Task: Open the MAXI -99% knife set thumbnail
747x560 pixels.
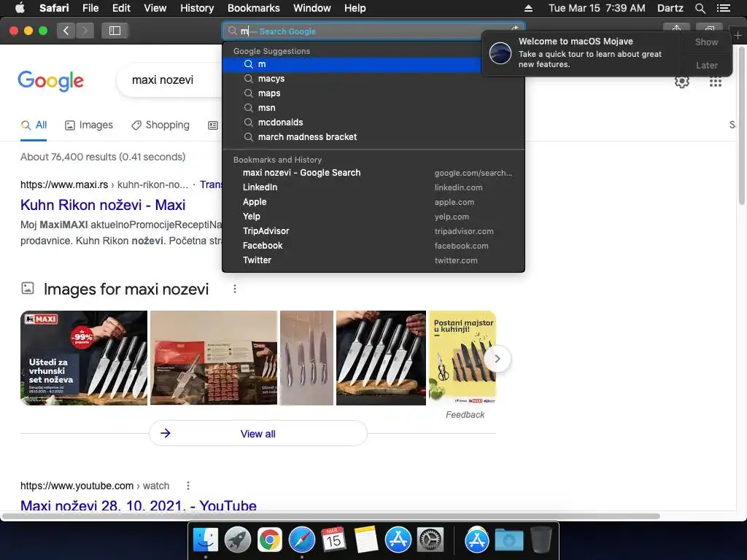Action: tap(84, 358)
